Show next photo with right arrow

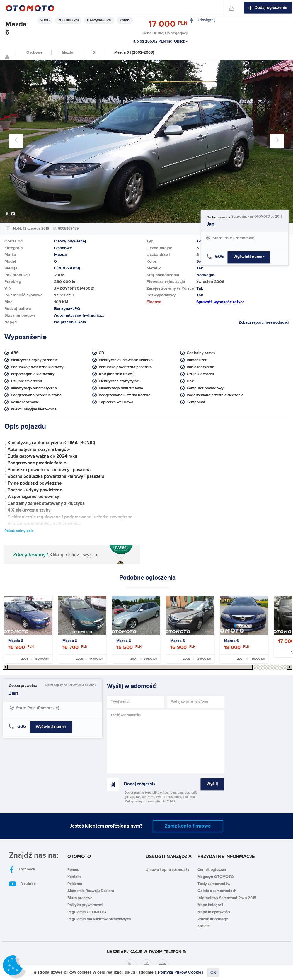click(277, 141)
